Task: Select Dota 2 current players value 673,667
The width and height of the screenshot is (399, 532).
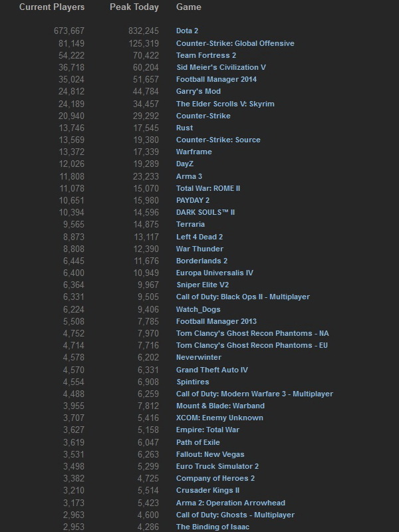Action: click(x=69, y=31)
